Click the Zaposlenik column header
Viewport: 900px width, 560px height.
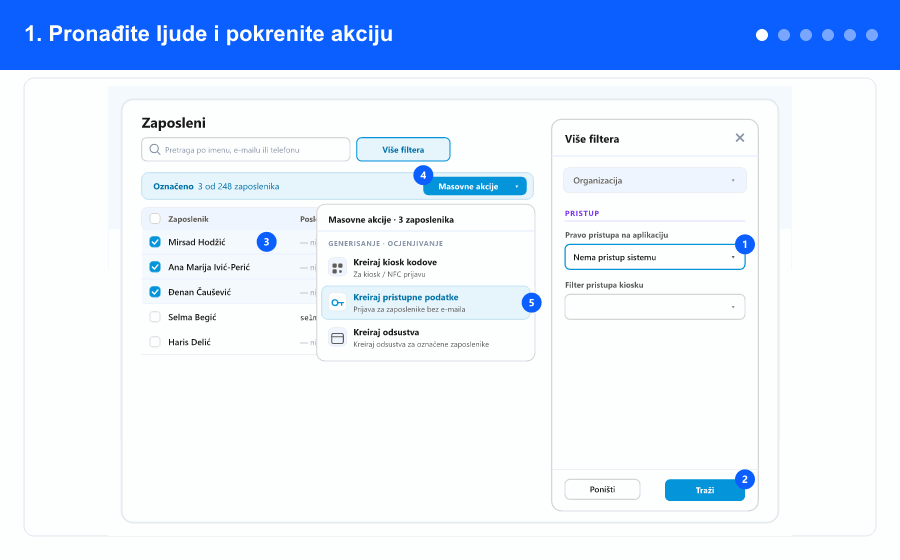(188, 219)
